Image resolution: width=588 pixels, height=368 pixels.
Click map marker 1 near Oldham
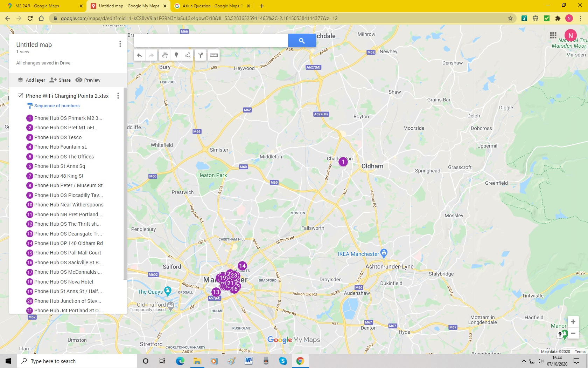[343, 162]
